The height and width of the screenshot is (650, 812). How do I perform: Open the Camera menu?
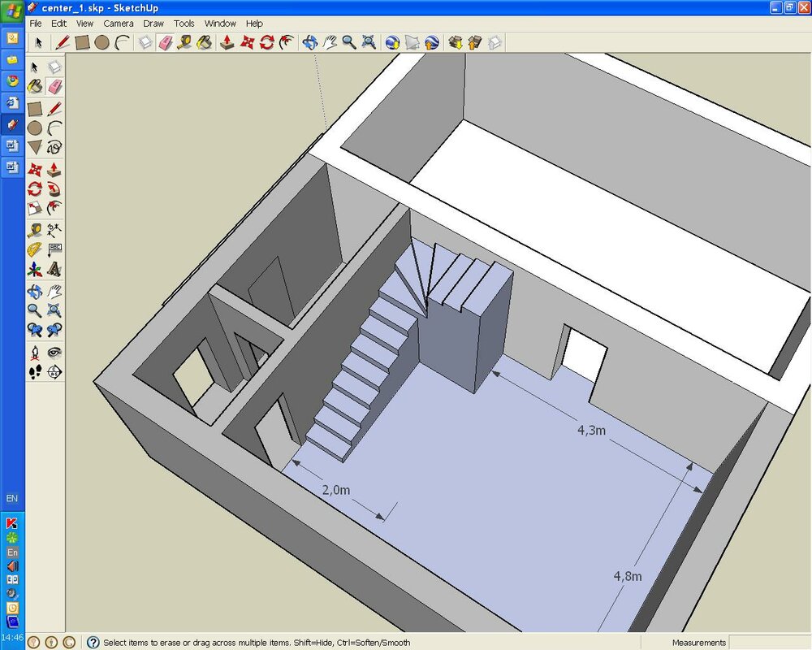click(x=118, y=24)
